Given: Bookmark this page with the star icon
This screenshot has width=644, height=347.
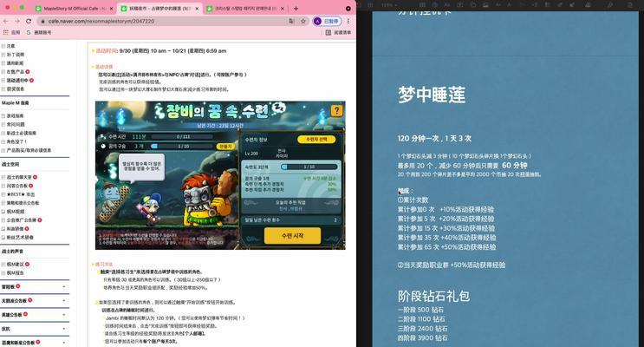Looking at the screenshot, I should pyautogui.click(x=303, y=21).
